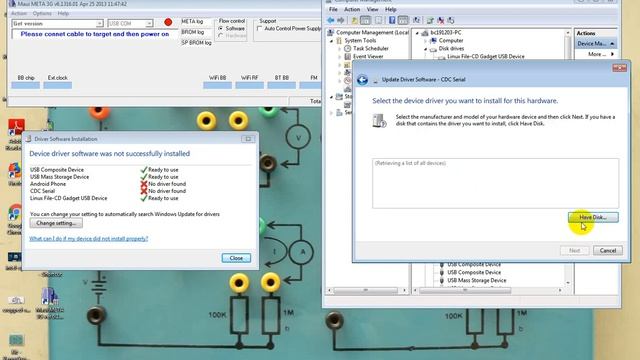
Task: Select the System Tools icon in console tree
Action: pos(339,40)
